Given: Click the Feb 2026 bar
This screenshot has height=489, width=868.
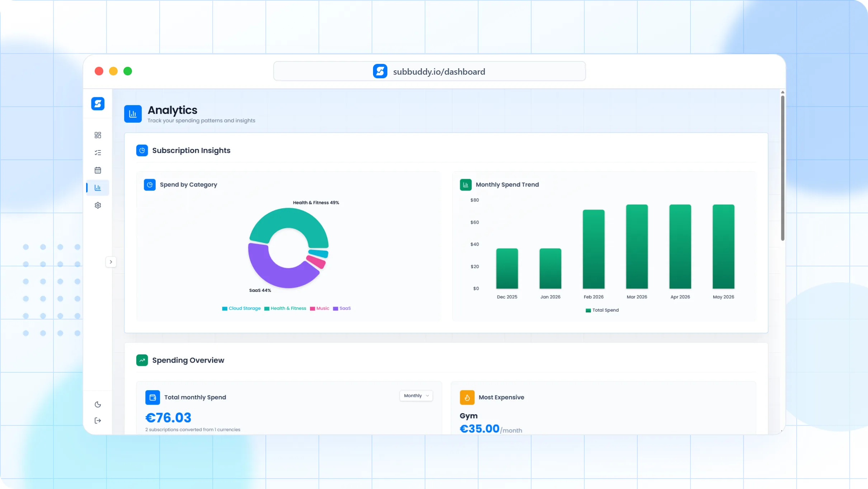Looking at the screenshot, I should point(594,249).
